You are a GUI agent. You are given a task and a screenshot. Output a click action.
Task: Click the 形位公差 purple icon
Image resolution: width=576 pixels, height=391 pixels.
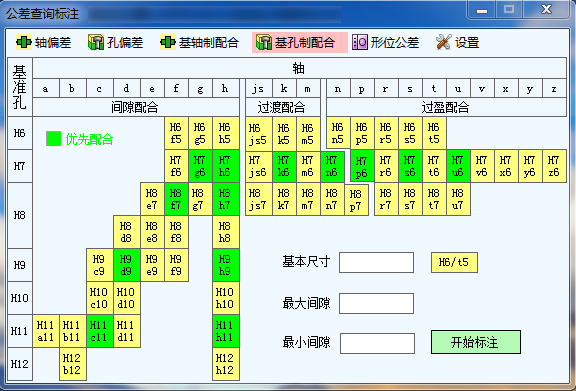(x=360, y=42)
